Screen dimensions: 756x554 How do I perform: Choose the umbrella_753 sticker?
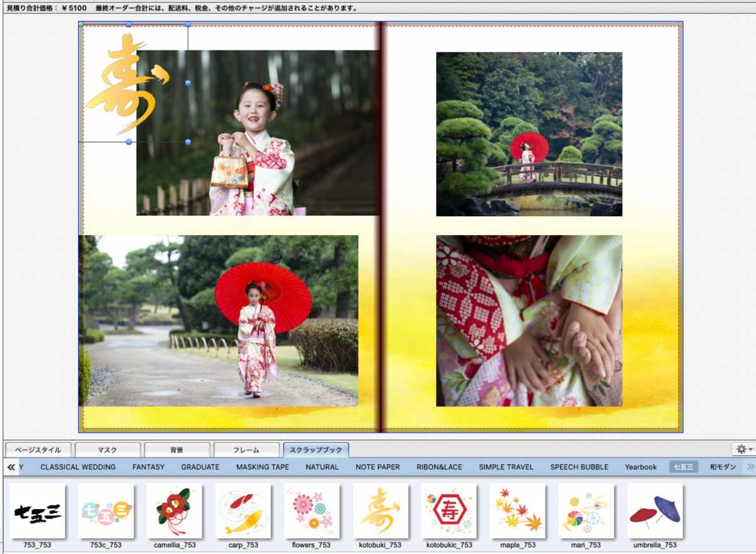point(655,511)
